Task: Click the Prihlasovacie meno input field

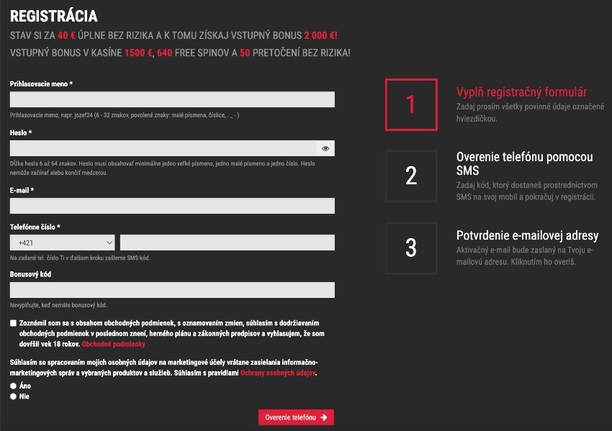Action: point(172,99)
